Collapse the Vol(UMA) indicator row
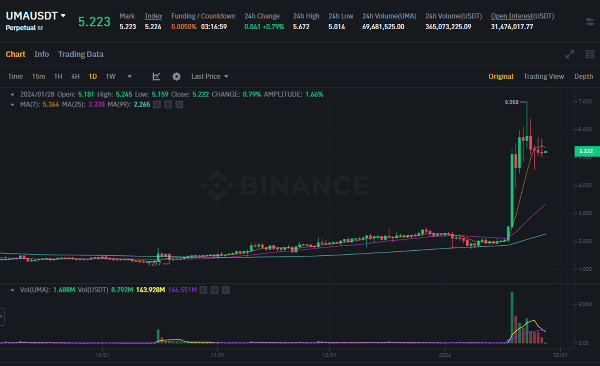This screenshot has width=600, height=366. click(x=12, y=290)
